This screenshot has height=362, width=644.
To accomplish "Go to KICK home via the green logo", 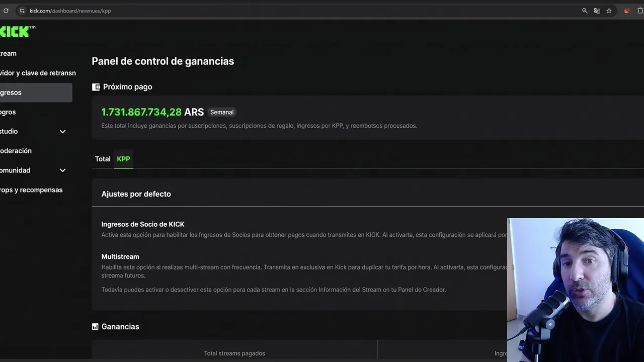I will coord(17,32).
